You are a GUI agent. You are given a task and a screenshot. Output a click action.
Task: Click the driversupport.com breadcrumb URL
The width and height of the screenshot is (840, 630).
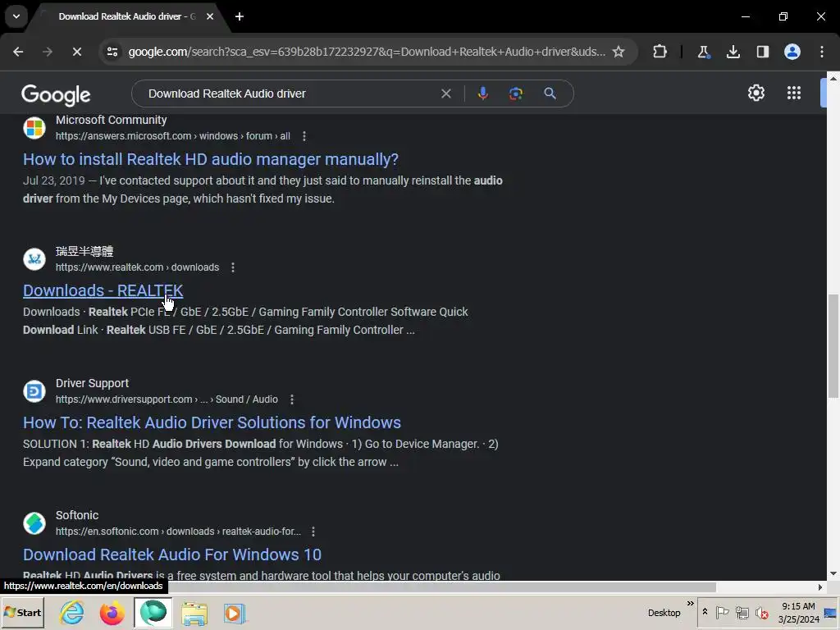(167, 399)
